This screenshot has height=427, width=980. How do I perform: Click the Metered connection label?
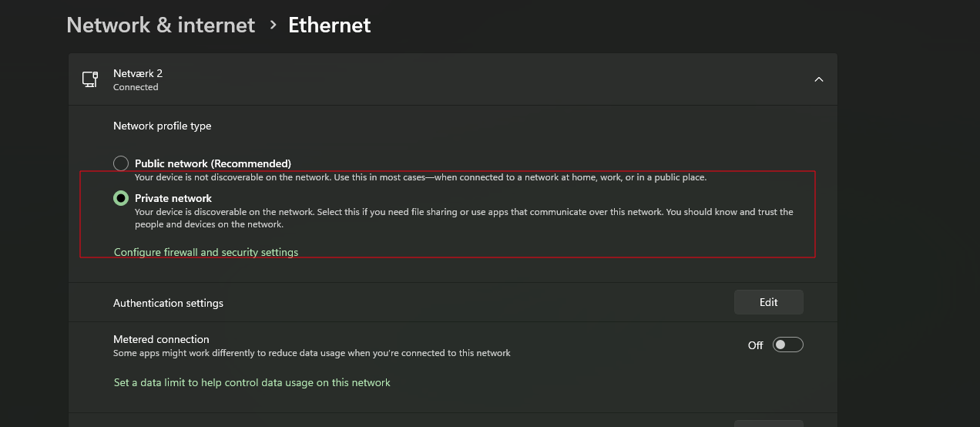pyautogui.click(x=161, y=339)
